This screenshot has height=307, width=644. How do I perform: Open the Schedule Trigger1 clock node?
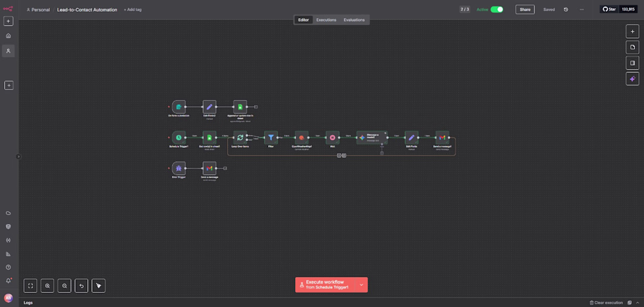[179, 137]
